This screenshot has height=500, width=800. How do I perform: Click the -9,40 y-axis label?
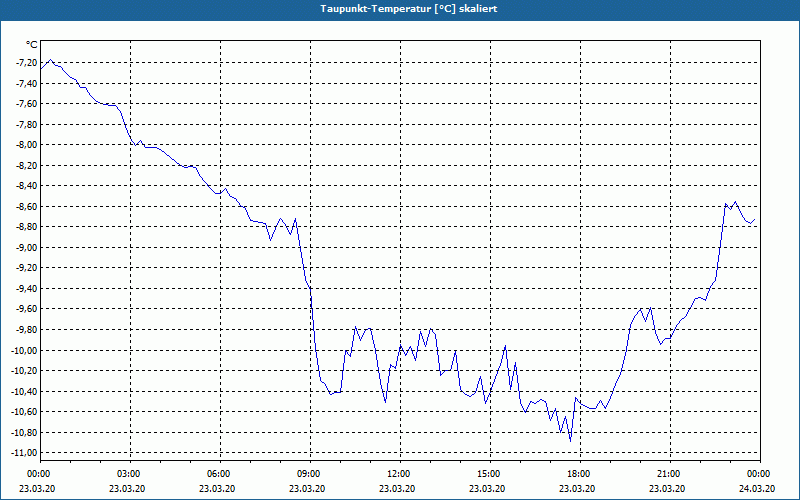tap(27, 289)
